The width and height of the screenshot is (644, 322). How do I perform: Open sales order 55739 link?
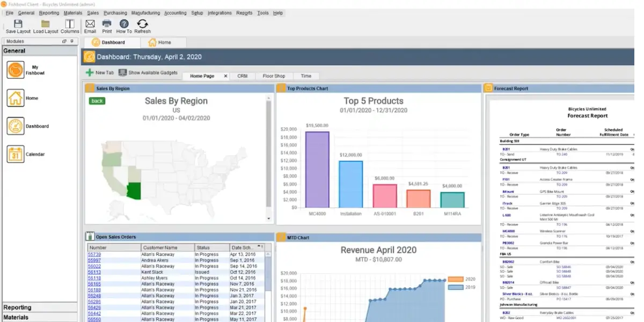94,254
